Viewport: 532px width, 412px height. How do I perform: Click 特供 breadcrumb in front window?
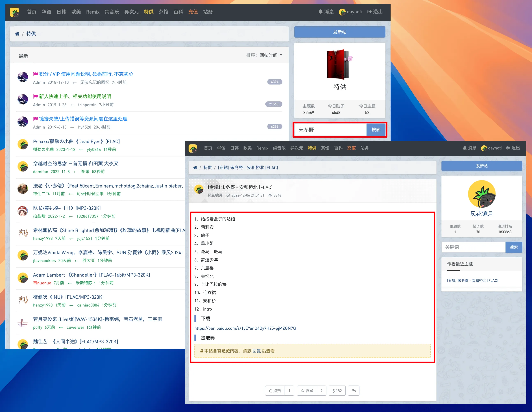(207, 168)
